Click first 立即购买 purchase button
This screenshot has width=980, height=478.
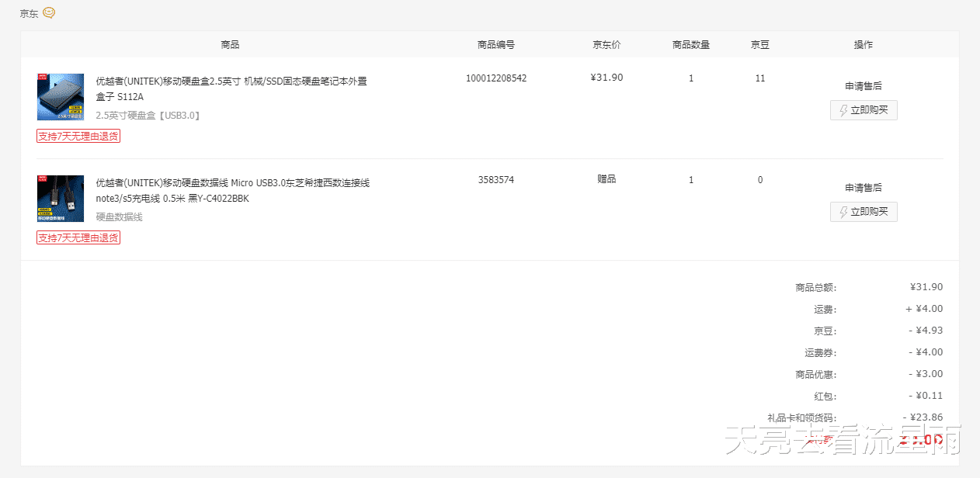point(864,109)
